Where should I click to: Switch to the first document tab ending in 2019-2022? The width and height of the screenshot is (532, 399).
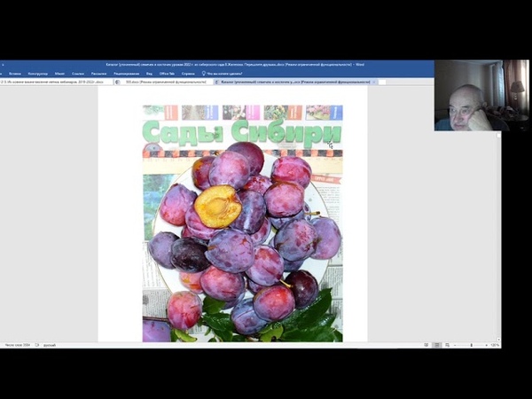tap(56, 82)
